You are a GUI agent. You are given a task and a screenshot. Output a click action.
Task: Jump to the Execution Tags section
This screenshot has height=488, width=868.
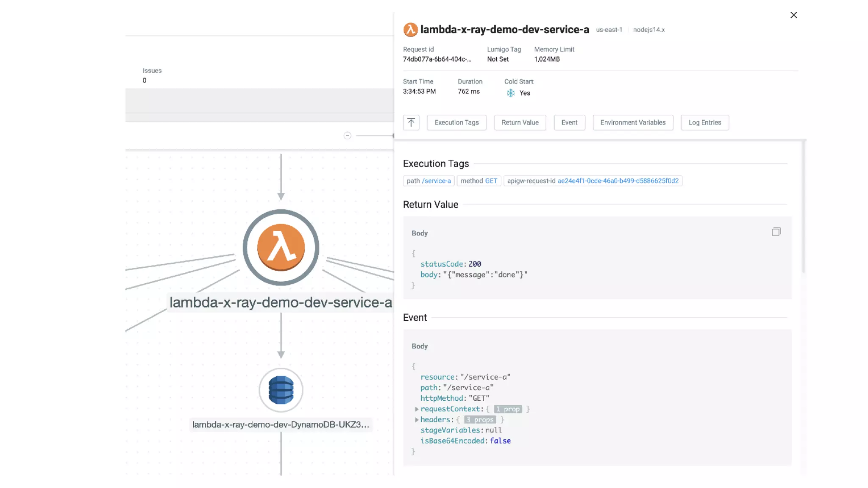point(456,122)
